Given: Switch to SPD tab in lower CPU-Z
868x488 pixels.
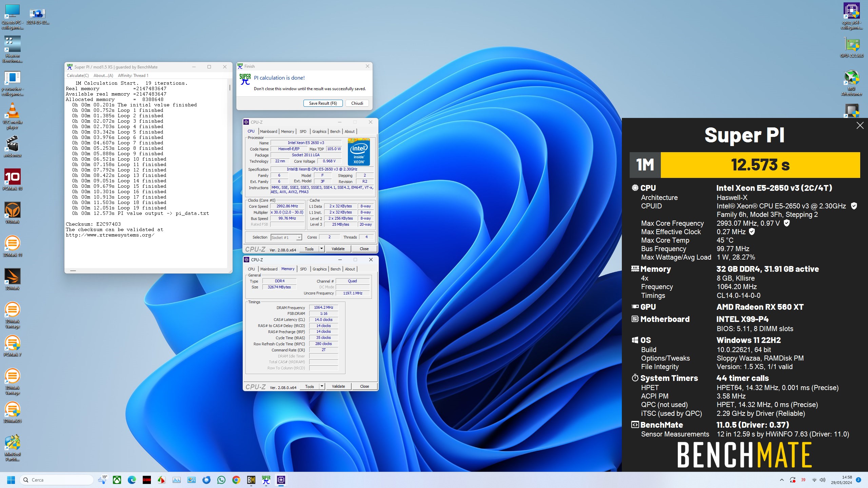Looking at the screenshot, I should 303,269.
